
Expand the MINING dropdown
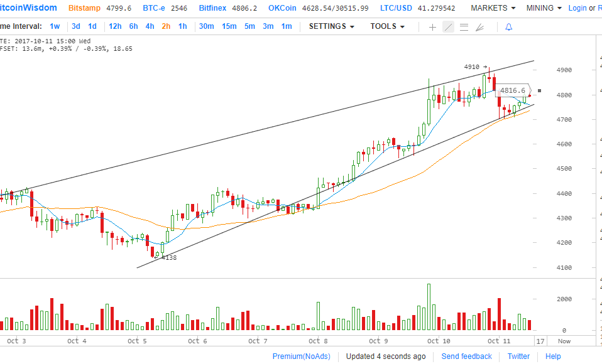coord(544,8)
